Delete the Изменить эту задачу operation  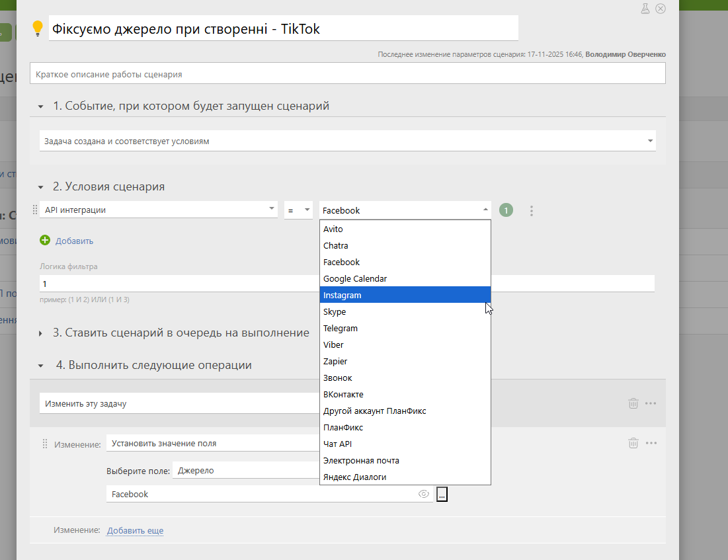633,403
